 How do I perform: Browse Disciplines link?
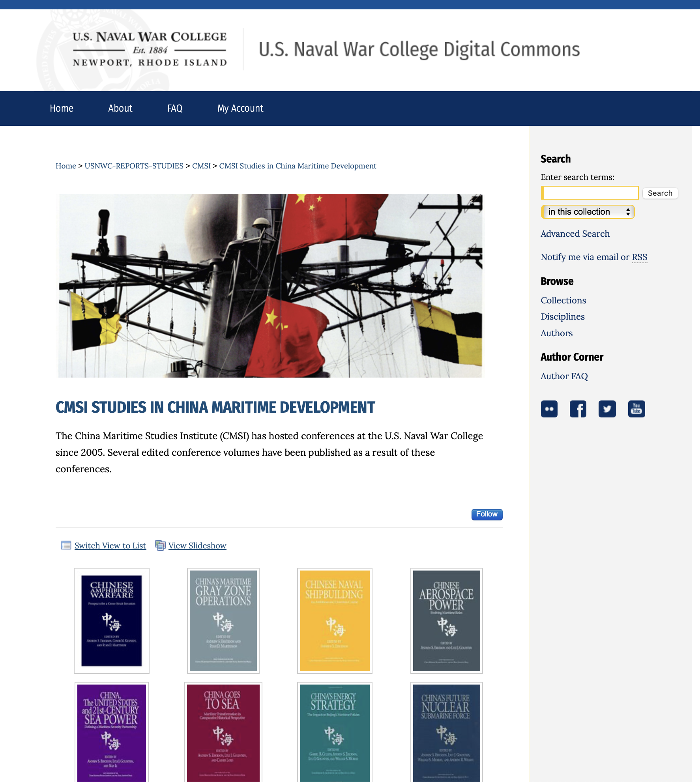[563, 316]
